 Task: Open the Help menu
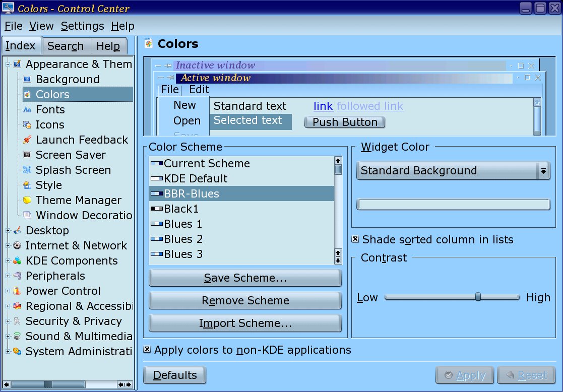(x=122, y=26)
